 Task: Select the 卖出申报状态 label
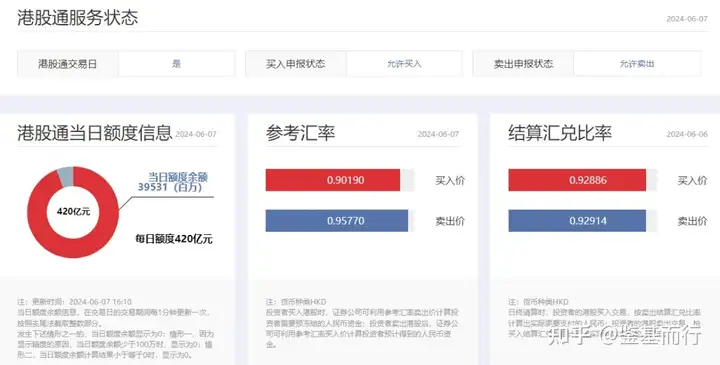(x=523, y=64)
